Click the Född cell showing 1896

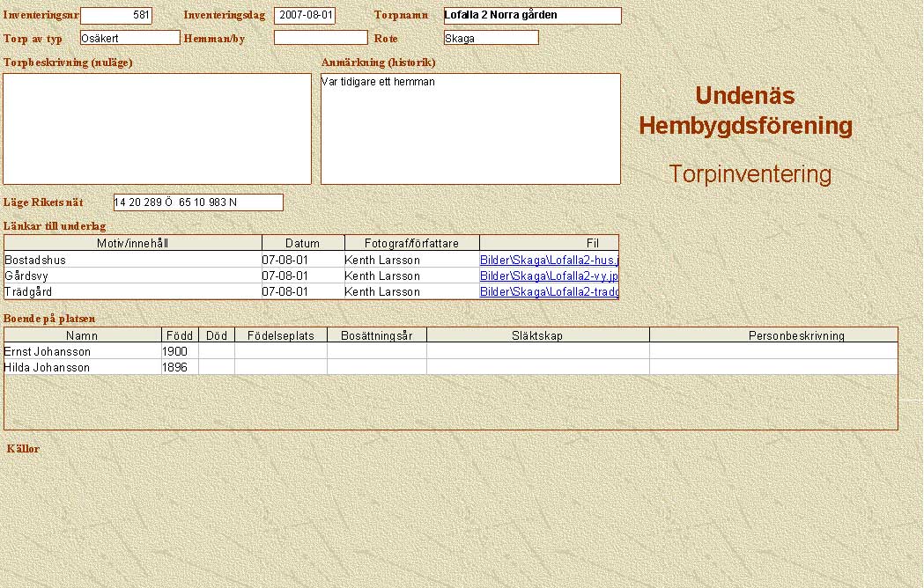(180, 368)
